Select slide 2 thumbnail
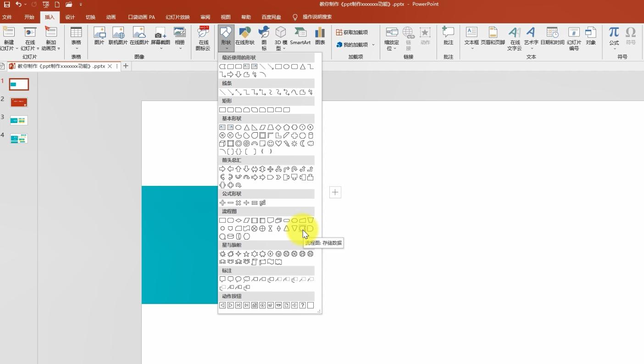Screen dimensions: 644x364 tap(19, 102)
